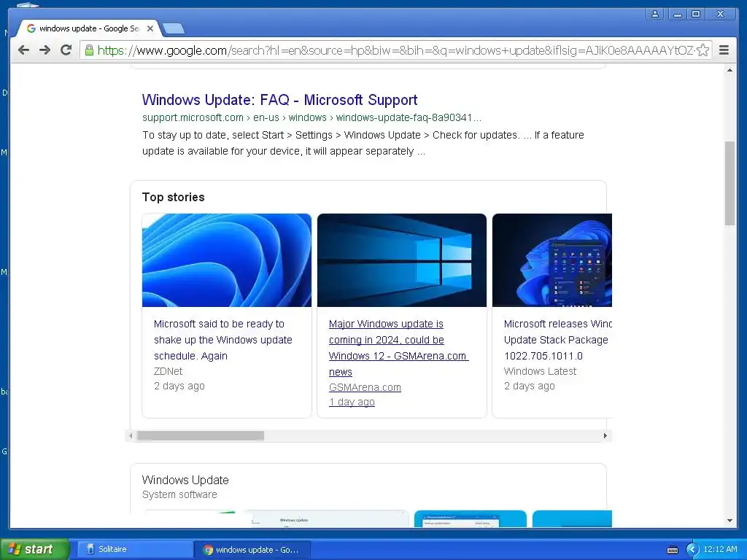Minimize the Chrome window
Screen dimensions: 747x560
click(x=676, y=14)
